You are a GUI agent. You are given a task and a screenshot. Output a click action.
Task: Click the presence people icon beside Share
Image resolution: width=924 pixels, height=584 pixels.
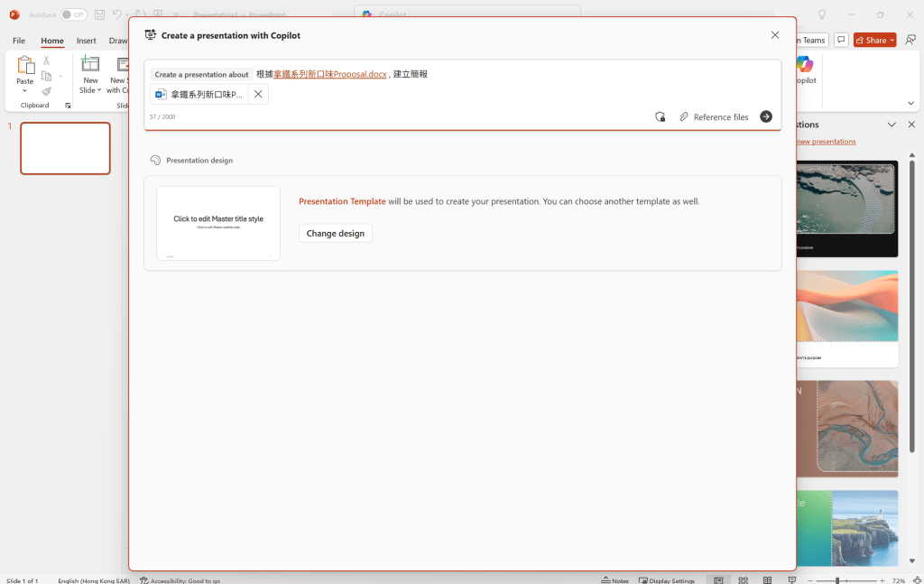click(910, 40)
